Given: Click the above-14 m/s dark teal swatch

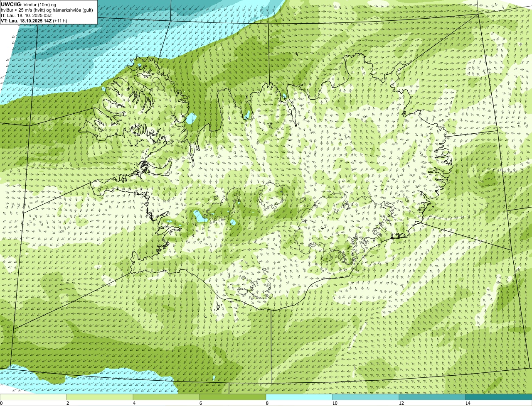Looking at the screenshot, I should point(499,397).
